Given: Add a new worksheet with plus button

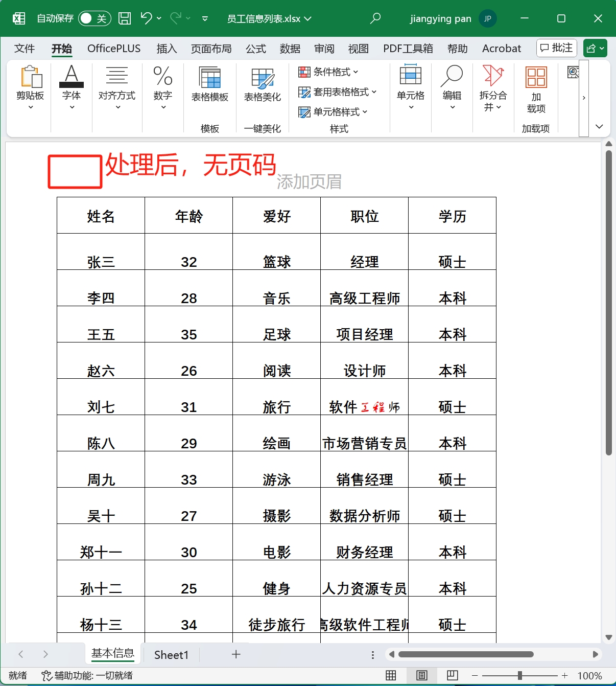Looking at the screenshot, I should point(235,654).
